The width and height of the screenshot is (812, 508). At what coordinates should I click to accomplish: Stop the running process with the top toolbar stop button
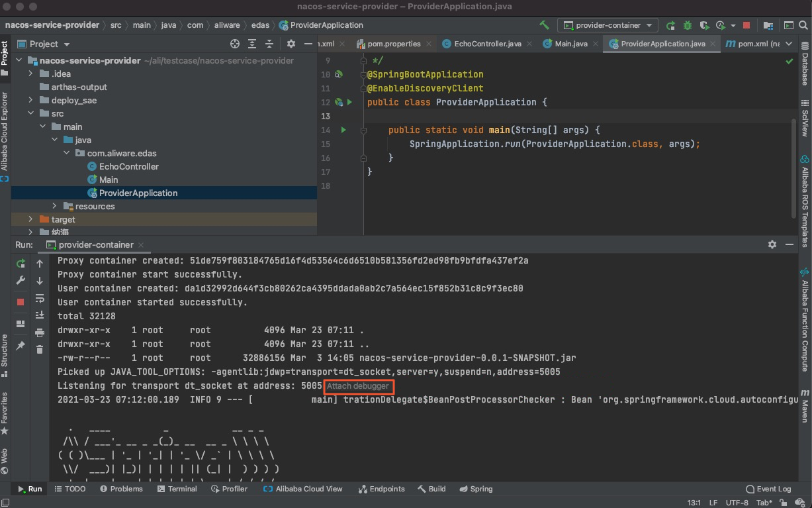click(746, 25)
